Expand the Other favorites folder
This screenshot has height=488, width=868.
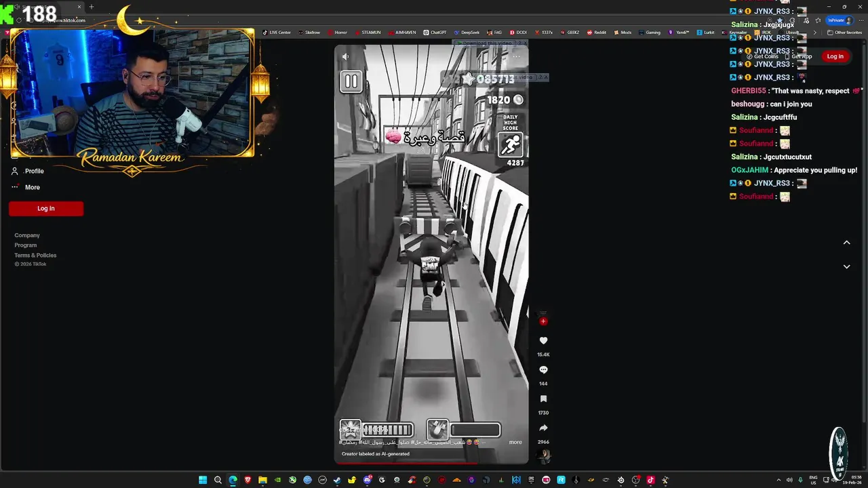[x=845, y=32]
